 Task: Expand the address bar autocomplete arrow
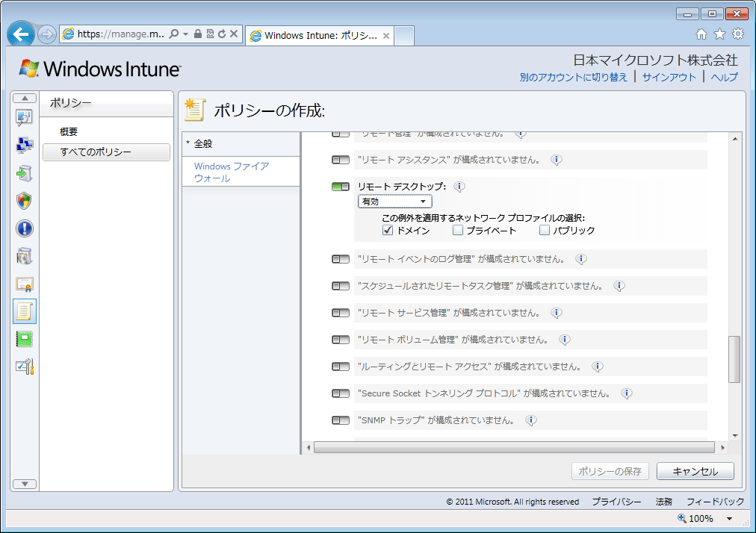tap(185, 34)
